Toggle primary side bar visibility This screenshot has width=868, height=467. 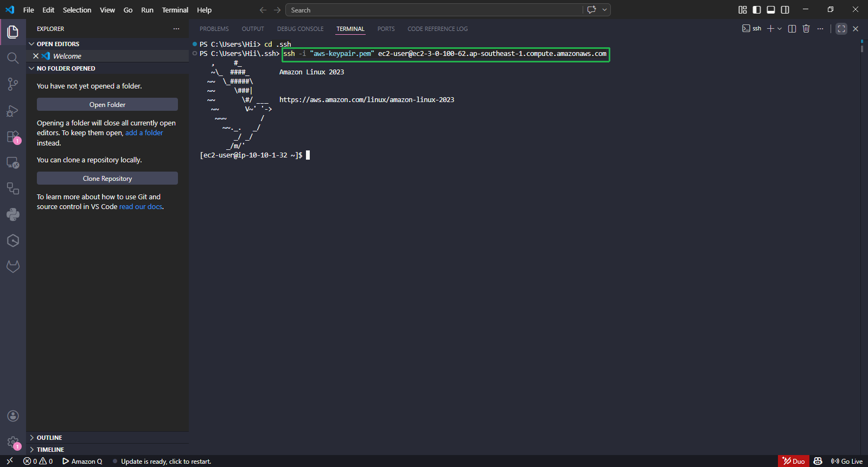point(757,10)
